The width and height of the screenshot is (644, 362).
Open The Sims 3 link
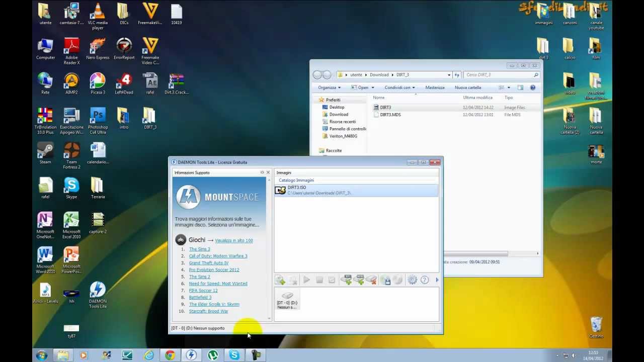[199, 249]
